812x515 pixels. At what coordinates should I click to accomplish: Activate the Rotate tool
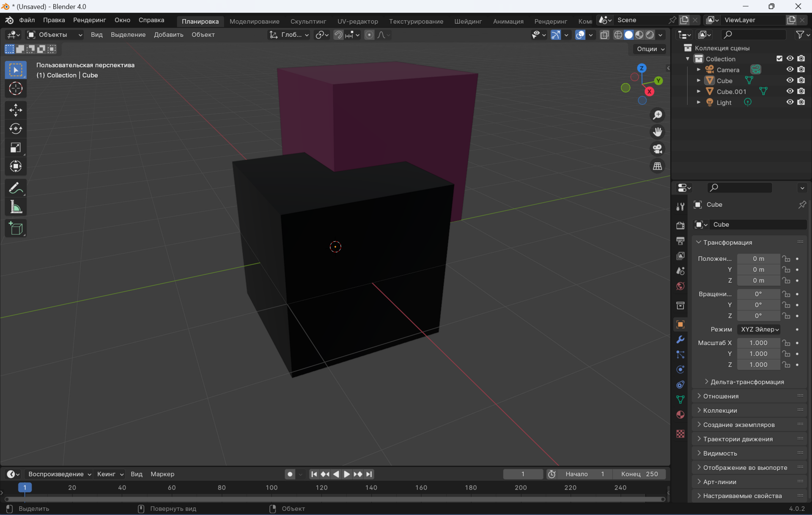[16, 129]
